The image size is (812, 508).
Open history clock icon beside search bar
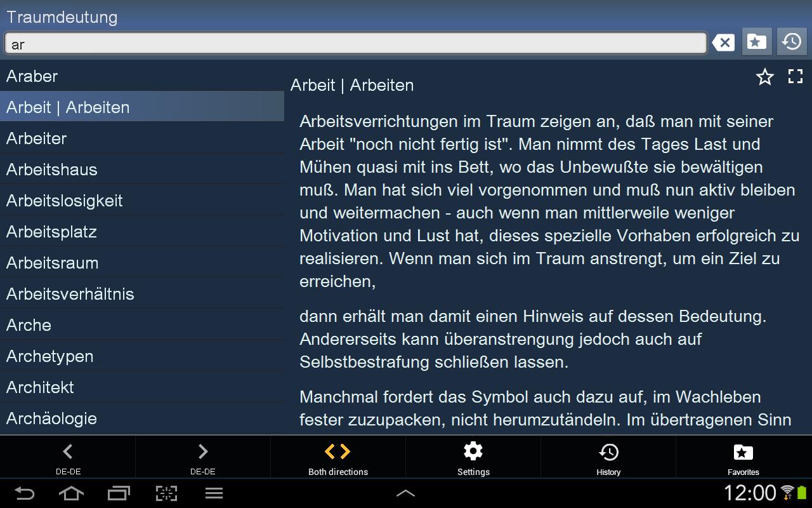click(x=792, y=43)
